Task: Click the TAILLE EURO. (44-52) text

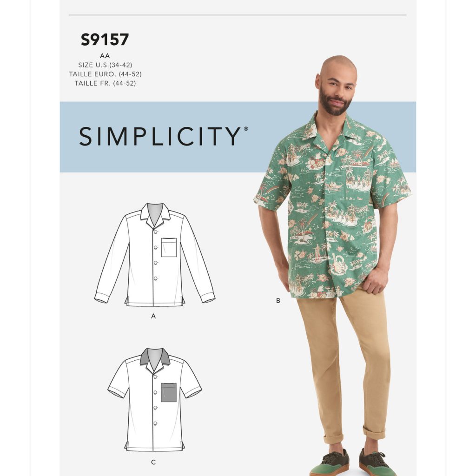Action: click(105, 74)
